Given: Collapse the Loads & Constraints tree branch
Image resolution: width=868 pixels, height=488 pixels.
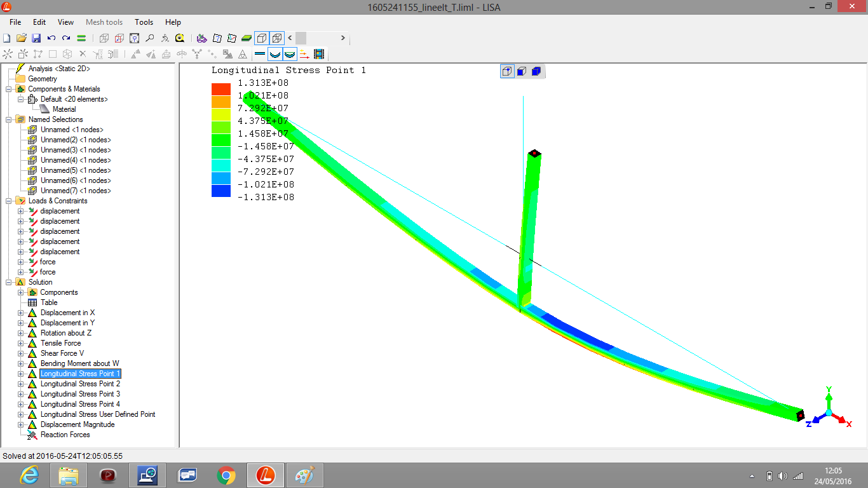Looking at the screenshot, I should tap(9, 201).
